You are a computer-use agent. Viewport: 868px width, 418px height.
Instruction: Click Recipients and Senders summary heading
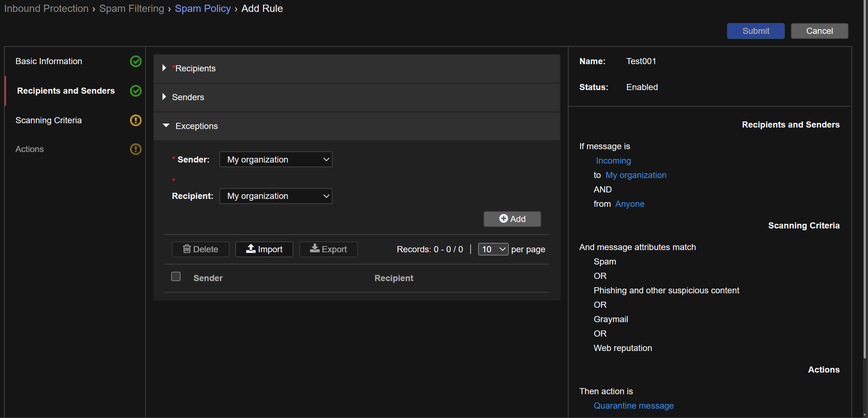click(x=791, y=125)
